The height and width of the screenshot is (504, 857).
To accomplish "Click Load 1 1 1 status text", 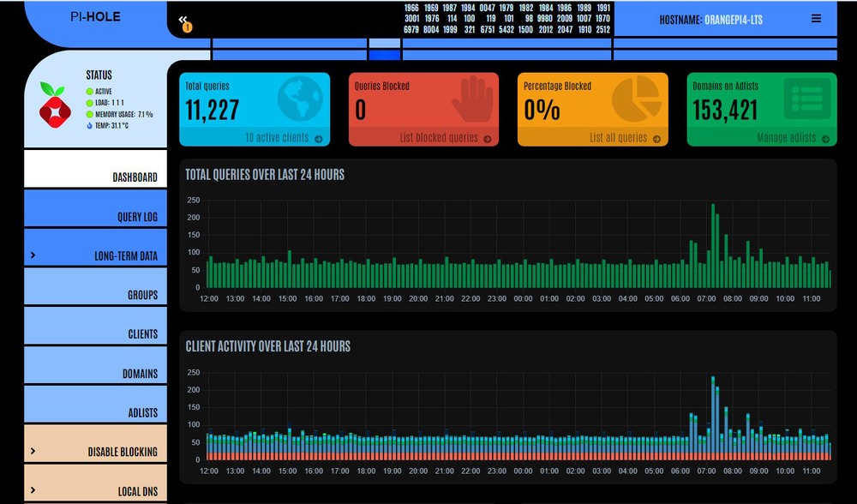I will pos(110,103).
